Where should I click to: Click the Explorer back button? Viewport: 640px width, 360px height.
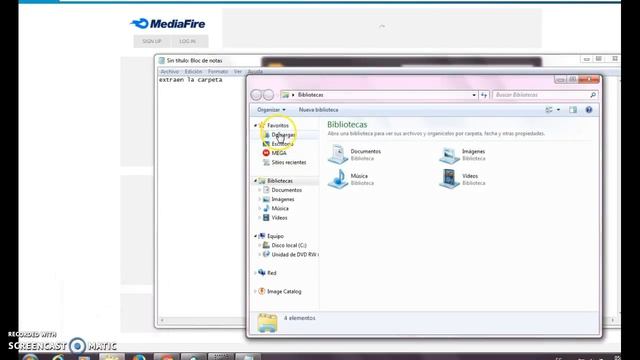(256, 95)
